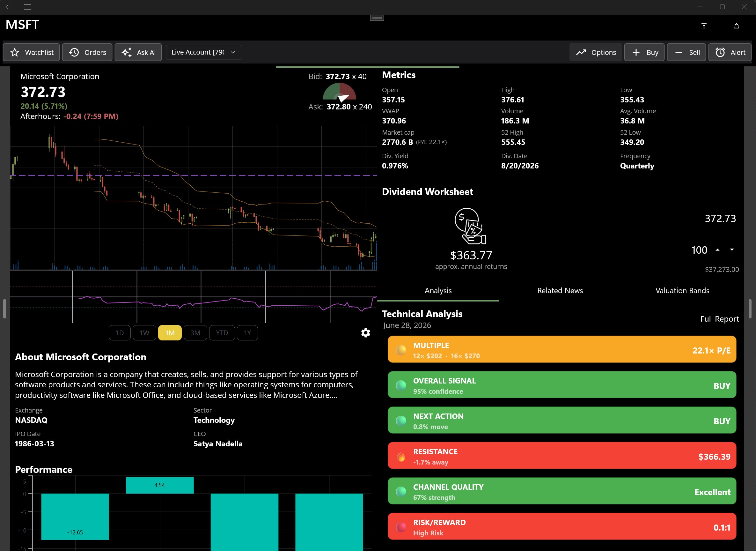Click the Afterhours -0.24 change text
Screen dimensions: 756x551
tap(91, 116)
